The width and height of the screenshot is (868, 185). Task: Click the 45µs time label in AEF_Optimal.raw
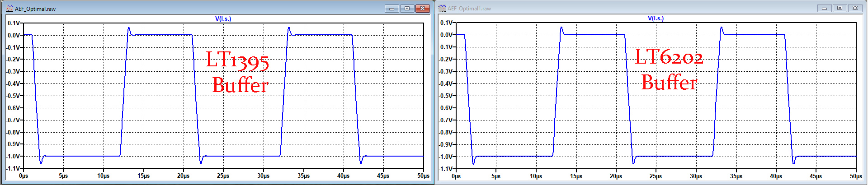pos(383,176)
